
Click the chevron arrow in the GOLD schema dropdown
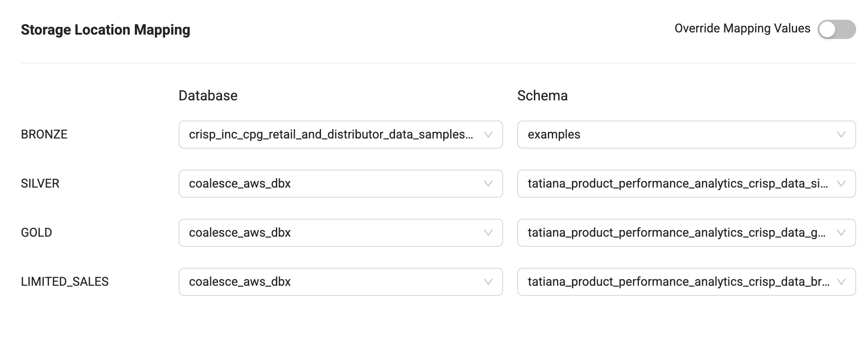coord(841,233)
